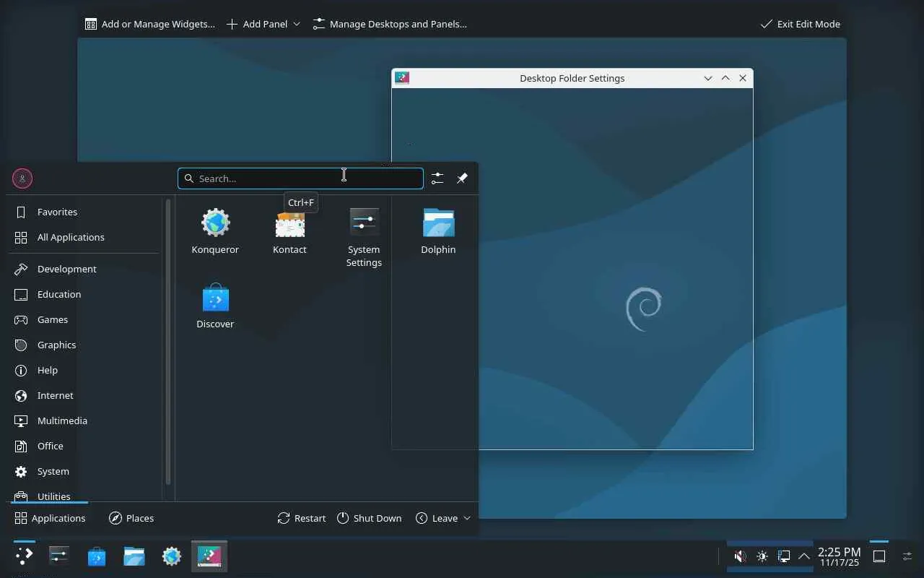Screen dimensions: 924x578
Task: Exit Edit Mode
Action: coord(801,24)
